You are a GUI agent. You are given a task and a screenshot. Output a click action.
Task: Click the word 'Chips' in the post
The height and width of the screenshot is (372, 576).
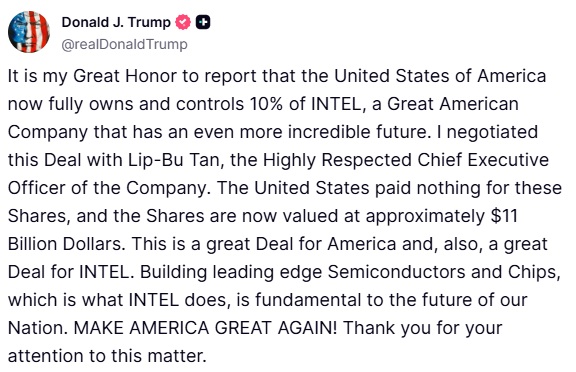tap(532, 272)
